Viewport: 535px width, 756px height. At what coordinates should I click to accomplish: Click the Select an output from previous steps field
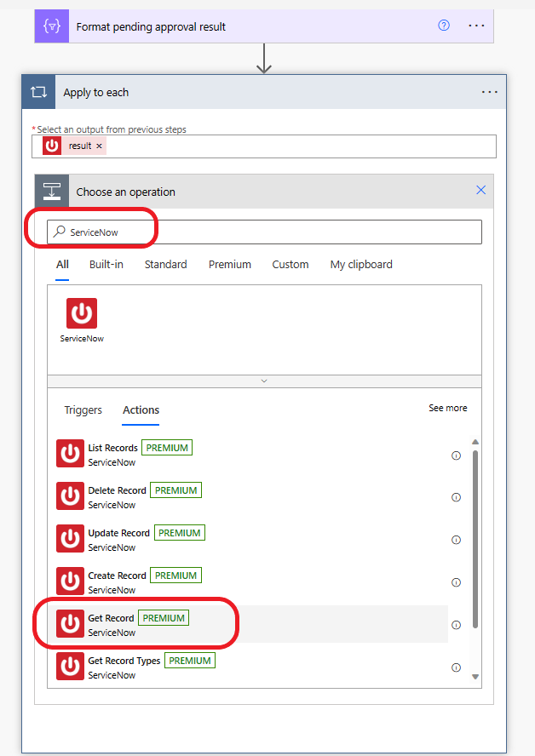264,146
